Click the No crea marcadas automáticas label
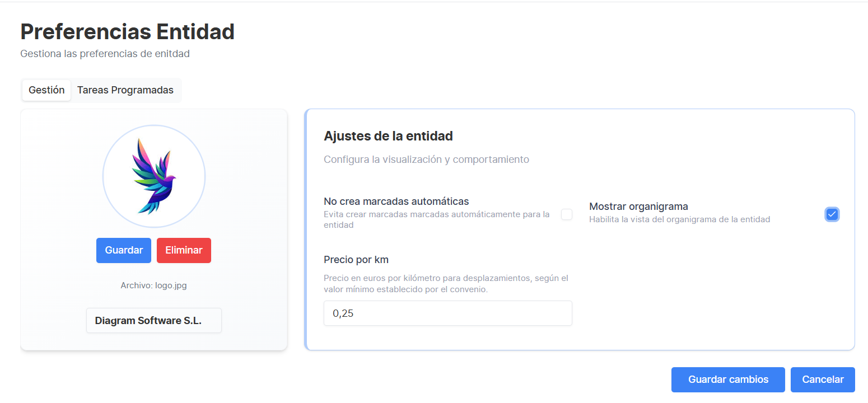Screen dimensions: 868x403 [396, 201]
